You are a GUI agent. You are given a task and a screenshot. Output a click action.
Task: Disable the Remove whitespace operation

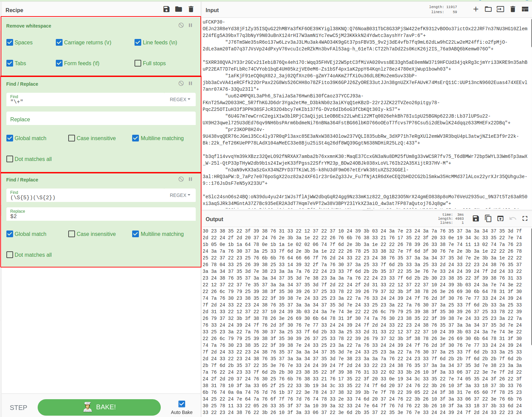point(181,25)
